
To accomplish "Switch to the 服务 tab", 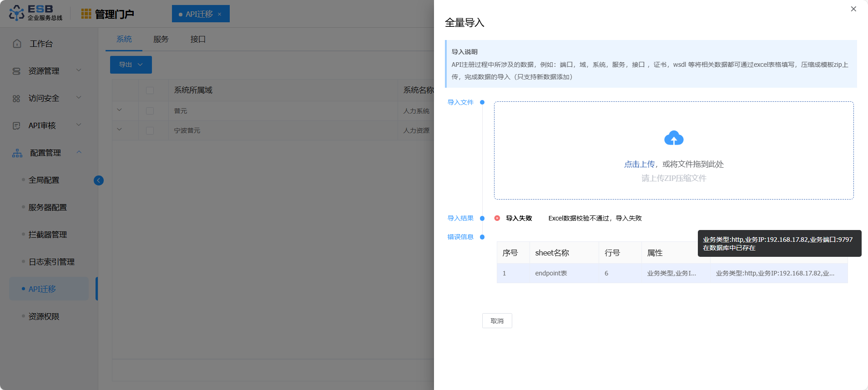I will point(161,40).
